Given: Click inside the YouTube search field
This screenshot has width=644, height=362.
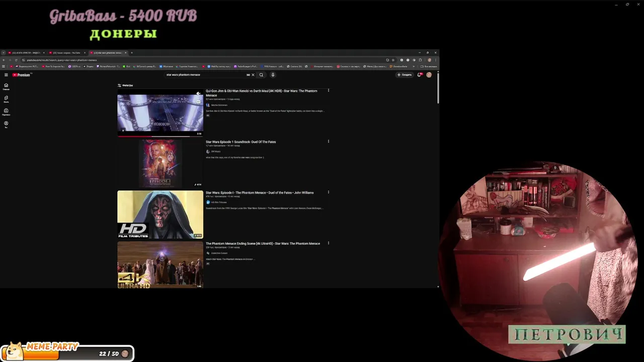Looking at the screenshot, I should tap(205, 75).
